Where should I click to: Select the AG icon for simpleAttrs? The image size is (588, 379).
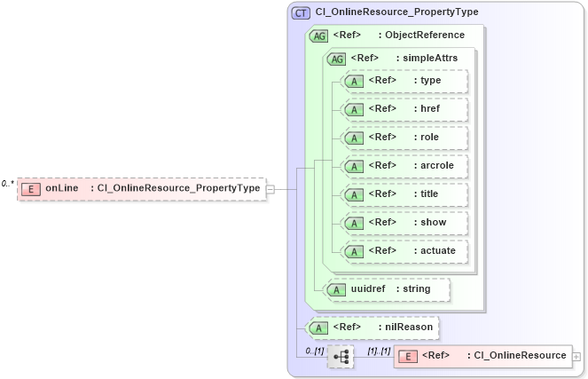[336, 59]
